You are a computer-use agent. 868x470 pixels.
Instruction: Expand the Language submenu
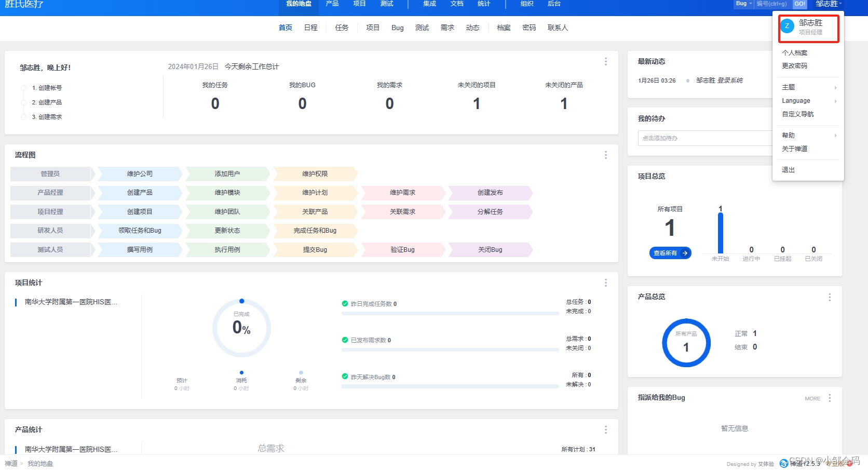point(808,101)
